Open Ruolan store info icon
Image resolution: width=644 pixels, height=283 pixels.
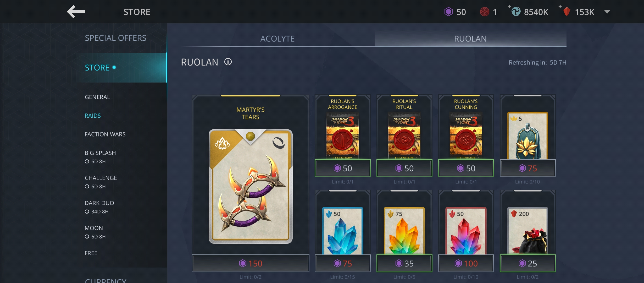click(228, 62)
